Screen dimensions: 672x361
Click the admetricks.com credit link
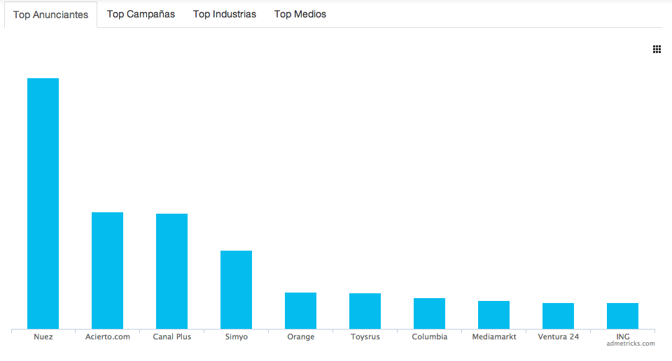(x=630, y=343)
